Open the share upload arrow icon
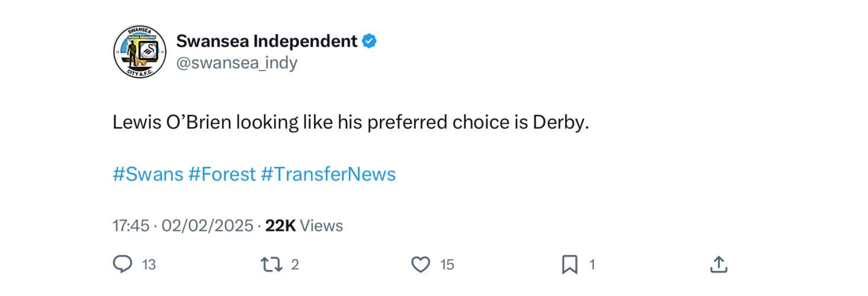 (718, 264)
